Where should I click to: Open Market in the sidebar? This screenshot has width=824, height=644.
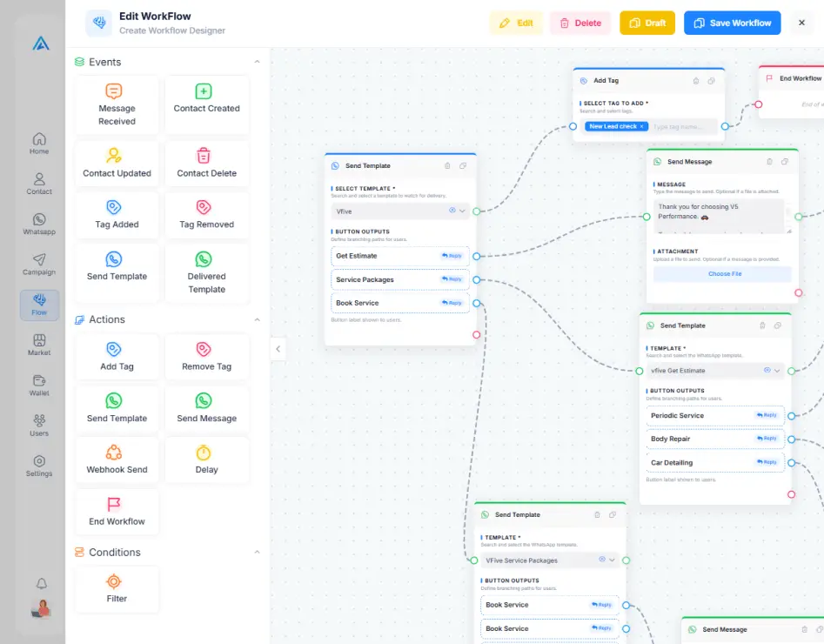[x=39, y=345]
